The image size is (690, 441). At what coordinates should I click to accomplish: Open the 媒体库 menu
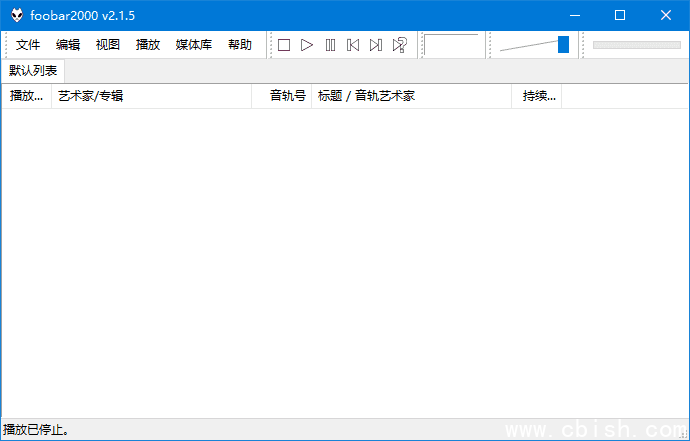coord(194,45)
